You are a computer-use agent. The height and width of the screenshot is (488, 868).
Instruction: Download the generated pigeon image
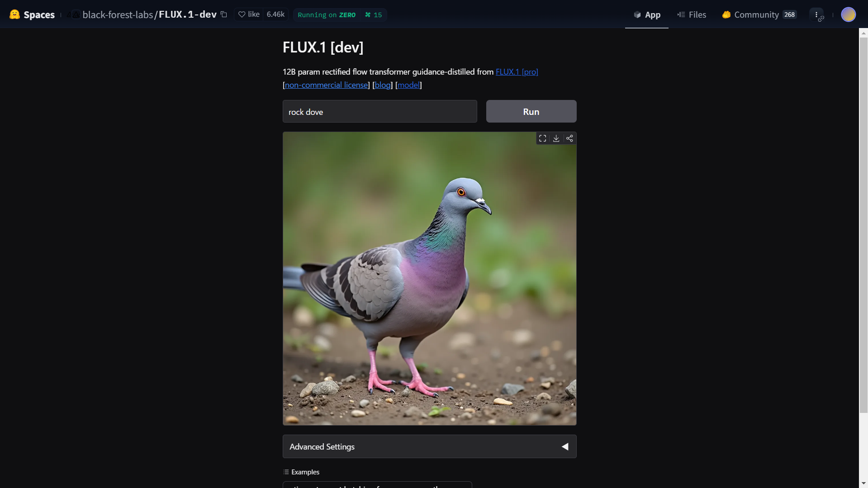(x=556, y=138)
